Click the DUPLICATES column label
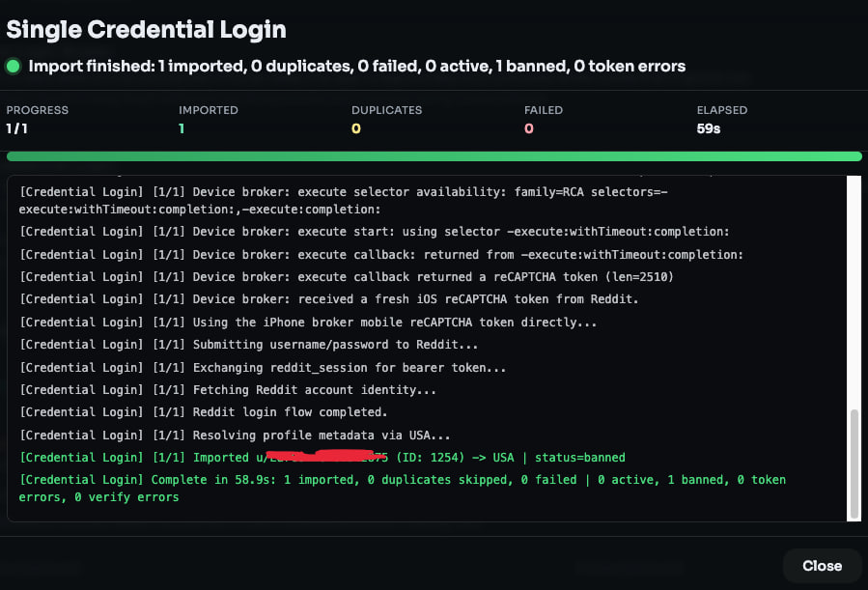 click(x=386, y=110)
